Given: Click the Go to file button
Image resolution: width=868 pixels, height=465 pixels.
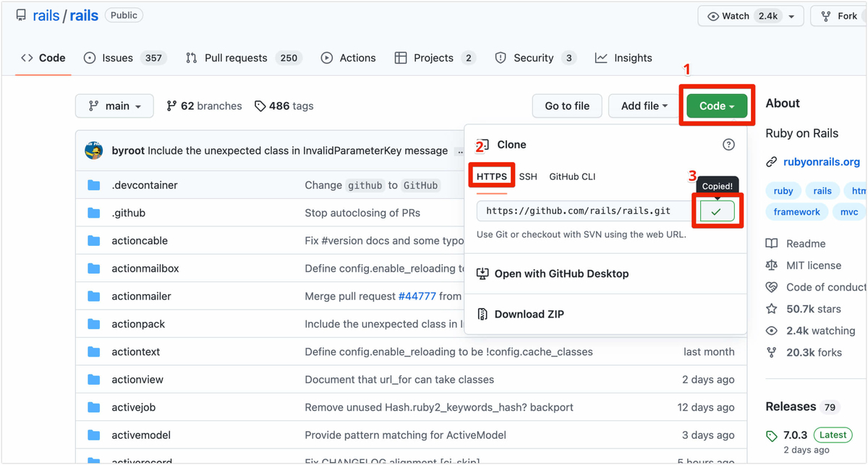Looking at the screenshot, I should [x=566, y=106].
